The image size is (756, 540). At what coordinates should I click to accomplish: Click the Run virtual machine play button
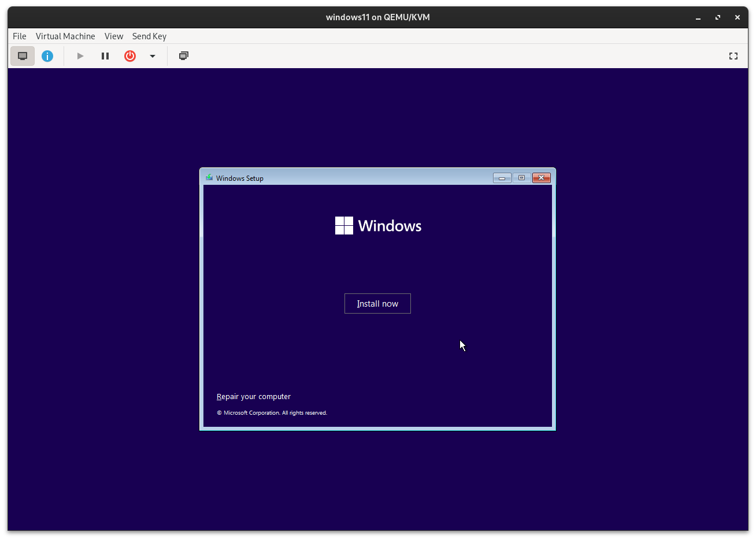(80, 56)
